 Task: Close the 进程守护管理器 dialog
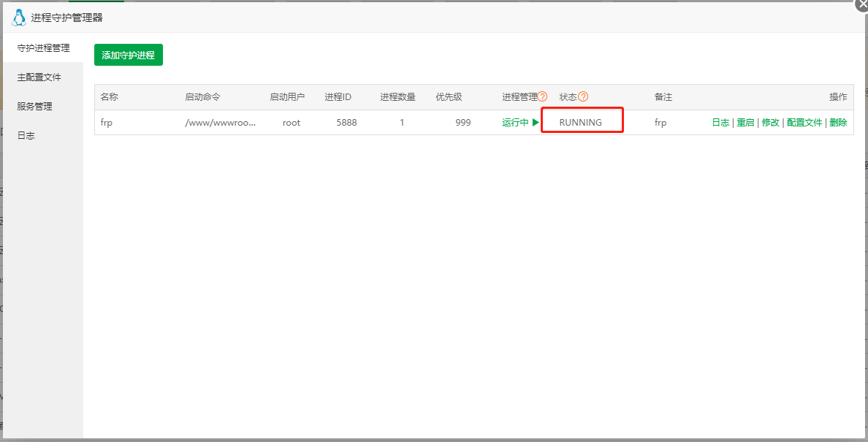[x=861, y=5]
